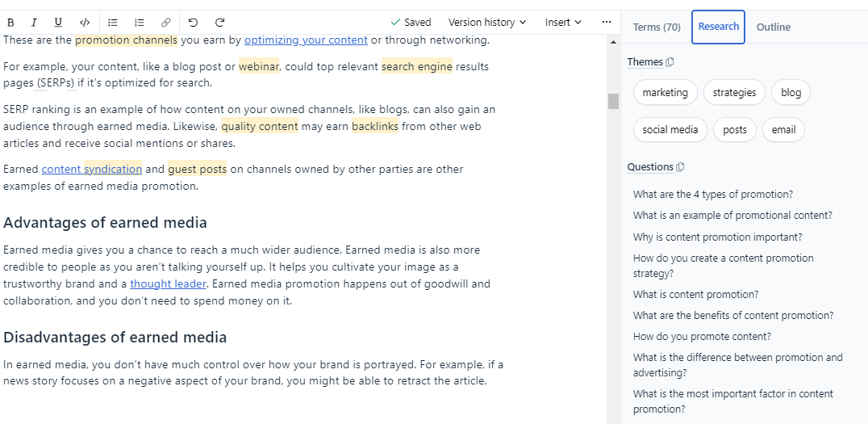Click the highlighted term webinar
Viewport: 868px width, 424px height.
(259, 66)
